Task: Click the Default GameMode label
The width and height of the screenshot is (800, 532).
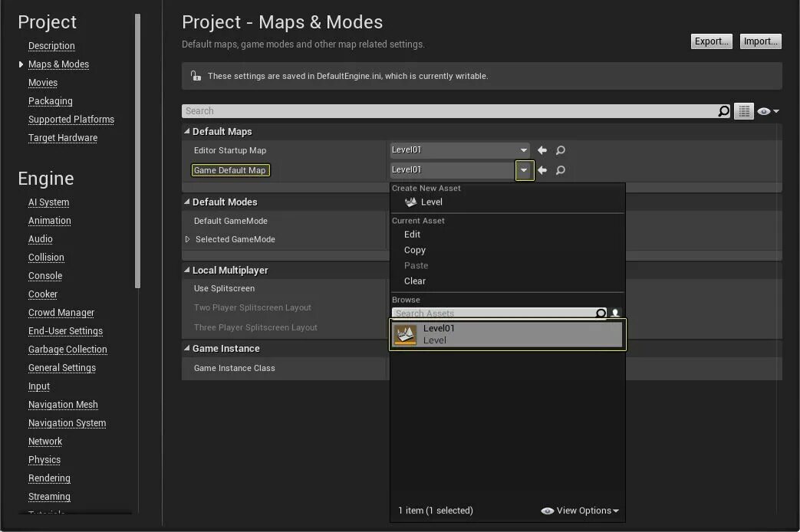Action: [231, 221]
